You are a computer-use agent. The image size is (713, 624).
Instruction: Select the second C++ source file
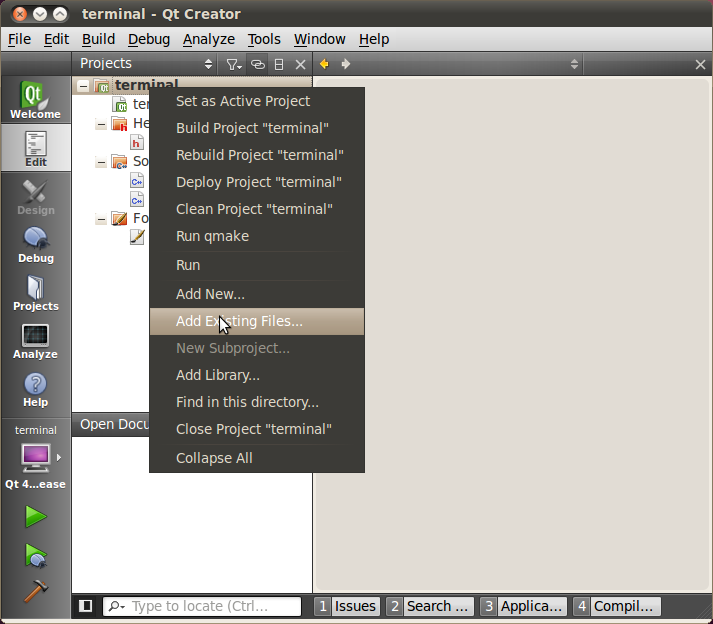(137, 200)
